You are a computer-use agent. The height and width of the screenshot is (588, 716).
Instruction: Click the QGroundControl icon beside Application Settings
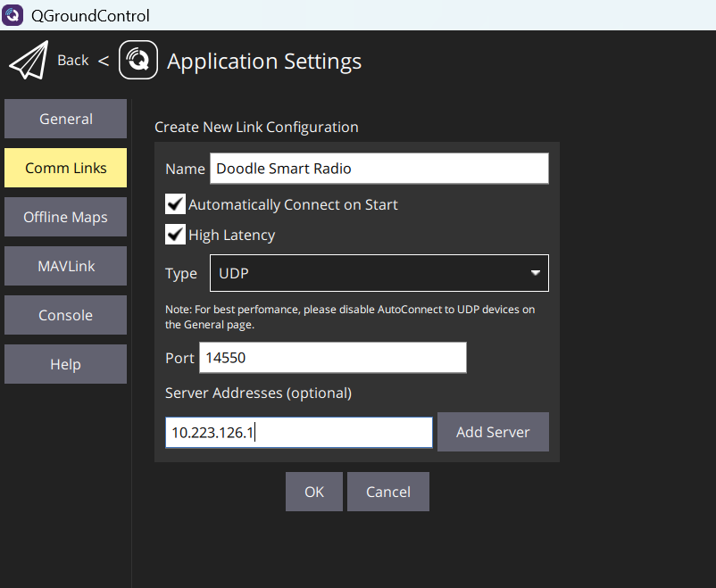tap(138, 60)
